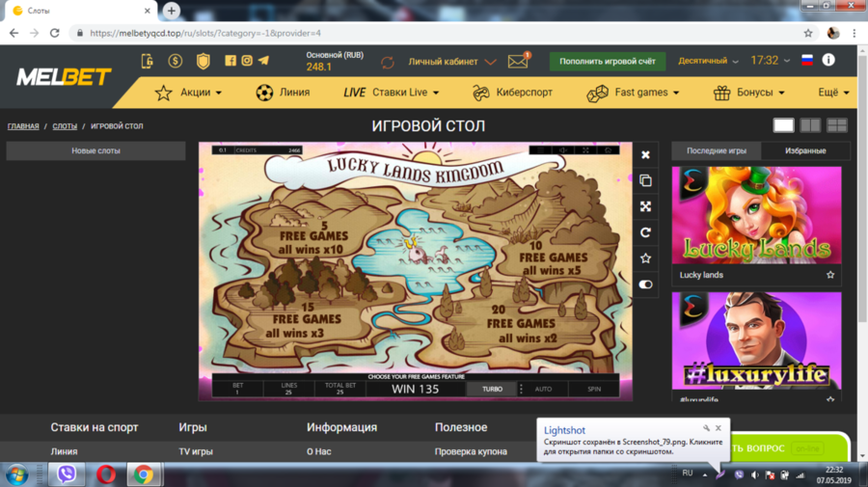Reload the browser page
Image resolution: width=868 pixels, height=487 pixels.
[54, 33]
